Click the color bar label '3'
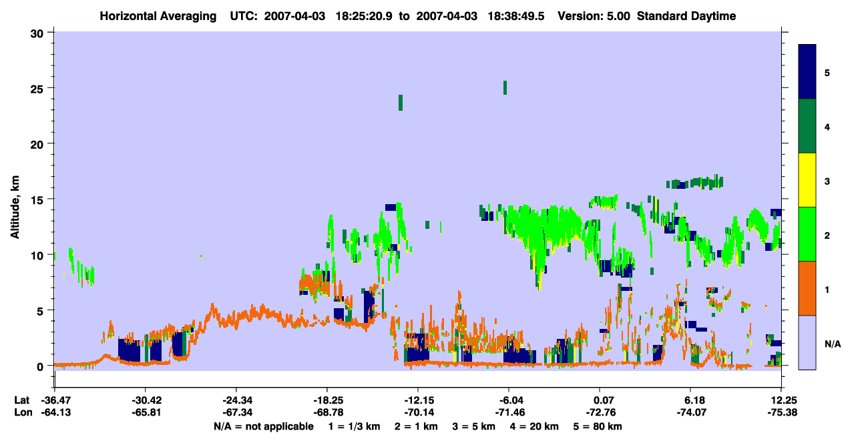 [x=827, y=180]
